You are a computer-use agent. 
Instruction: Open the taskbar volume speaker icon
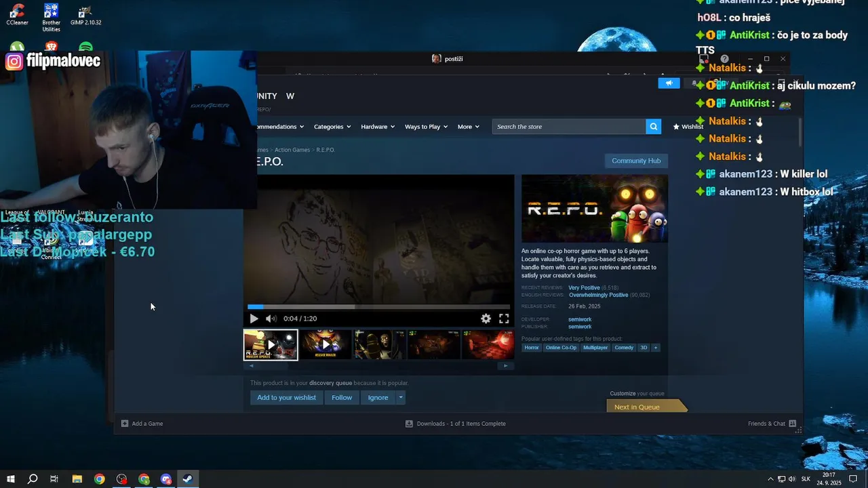click(791, 479)
